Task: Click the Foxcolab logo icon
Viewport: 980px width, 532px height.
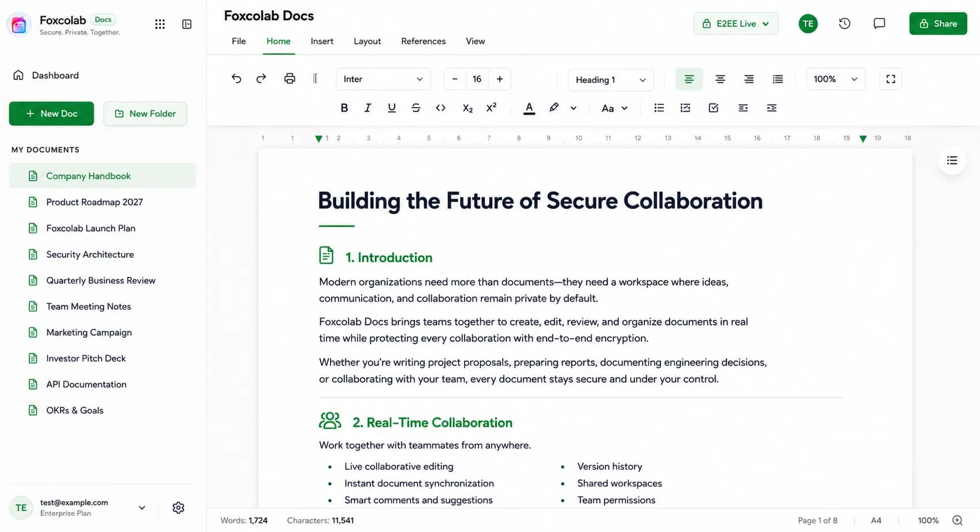Action: pyautogui.click(x=19, y=25)
